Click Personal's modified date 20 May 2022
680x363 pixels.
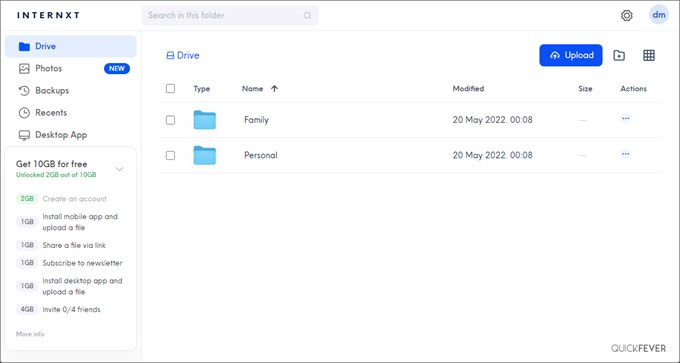[493, 155]
